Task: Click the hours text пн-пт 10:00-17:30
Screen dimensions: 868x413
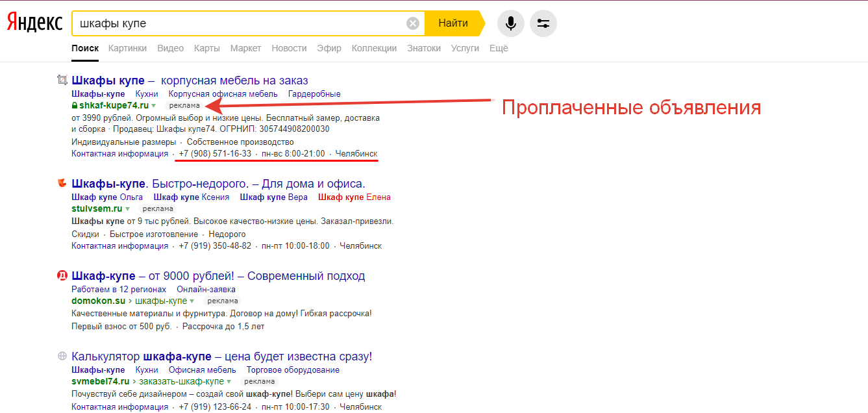Action: [295, 407]
